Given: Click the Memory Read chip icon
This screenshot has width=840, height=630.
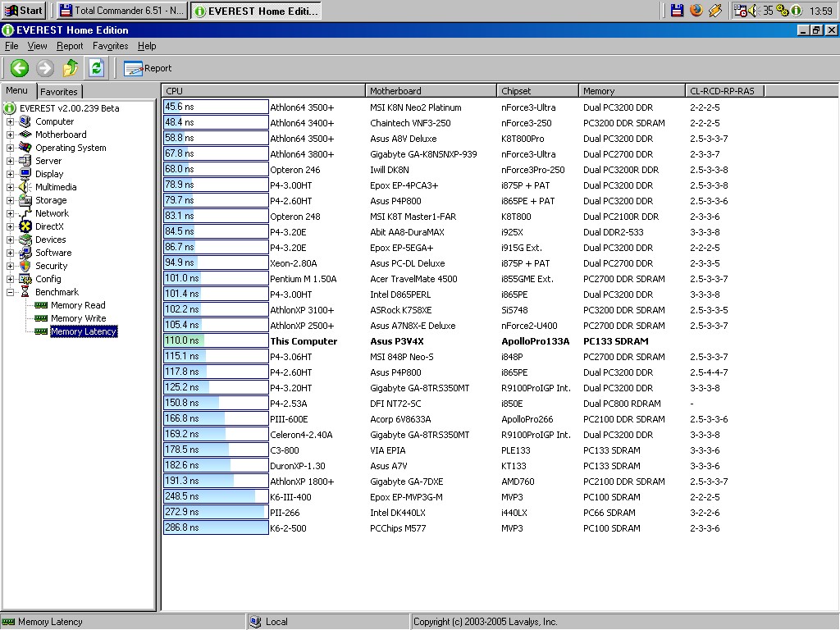Looking at the screenshot, I should [x=41, y=305].
